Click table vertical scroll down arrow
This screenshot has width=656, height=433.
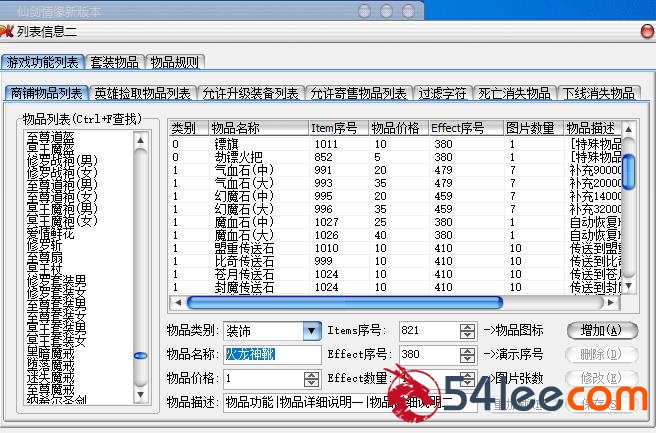coord(628,286)
